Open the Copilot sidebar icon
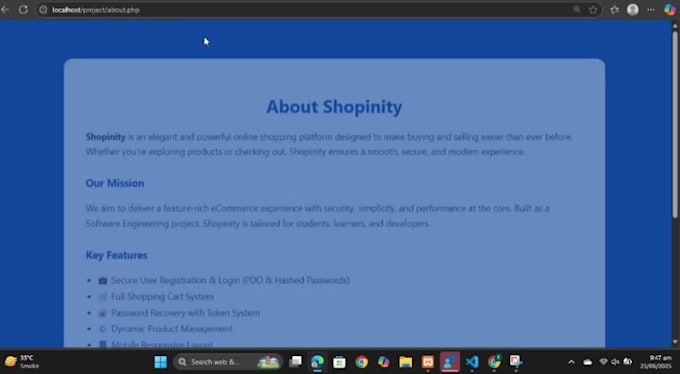 pos(670,10)
